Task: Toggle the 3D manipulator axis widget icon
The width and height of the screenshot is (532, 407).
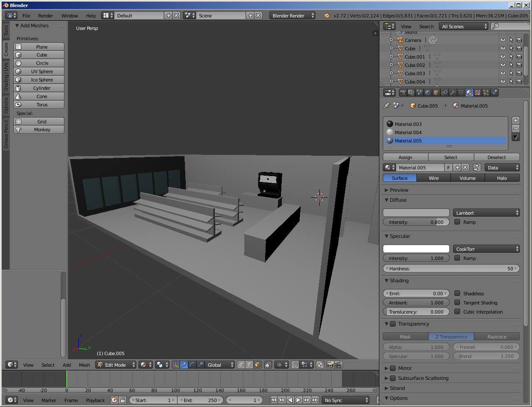Action: 175,365
